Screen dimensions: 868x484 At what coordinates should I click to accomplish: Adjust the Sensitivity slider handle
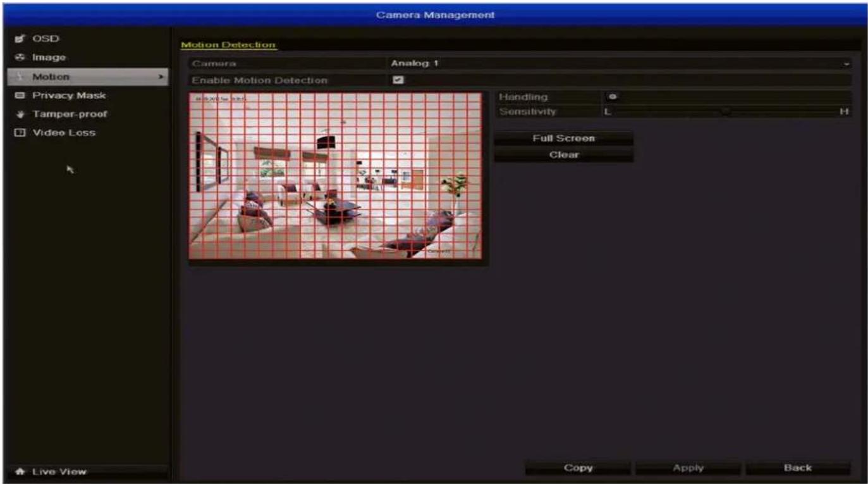726,111
